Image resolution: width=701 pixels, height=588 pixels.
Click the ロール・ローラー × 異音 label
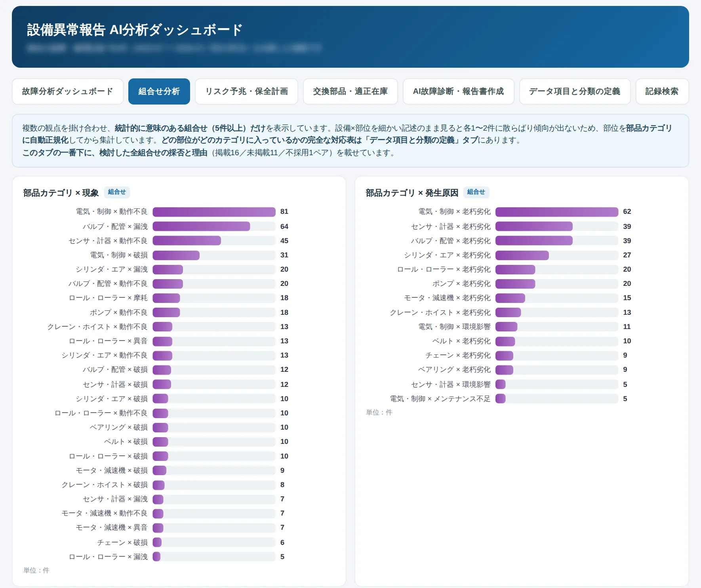pos(108,341)
